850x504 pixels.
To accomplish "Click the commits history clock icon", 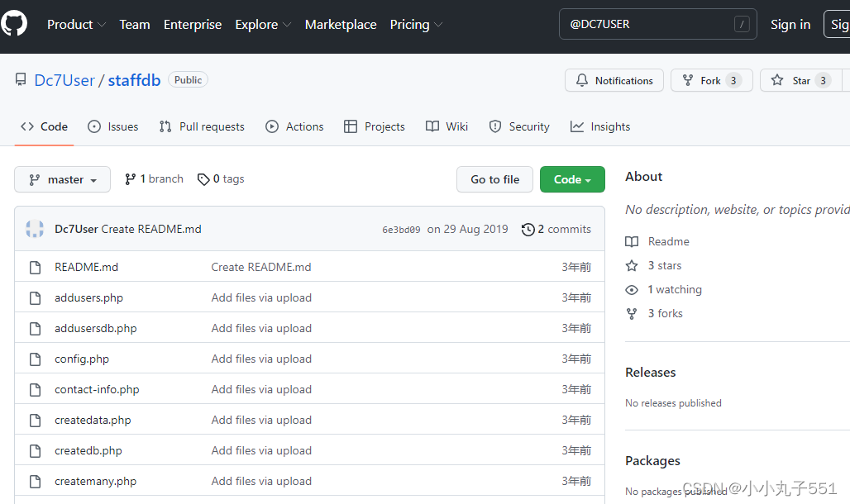I will coord(528,230).
